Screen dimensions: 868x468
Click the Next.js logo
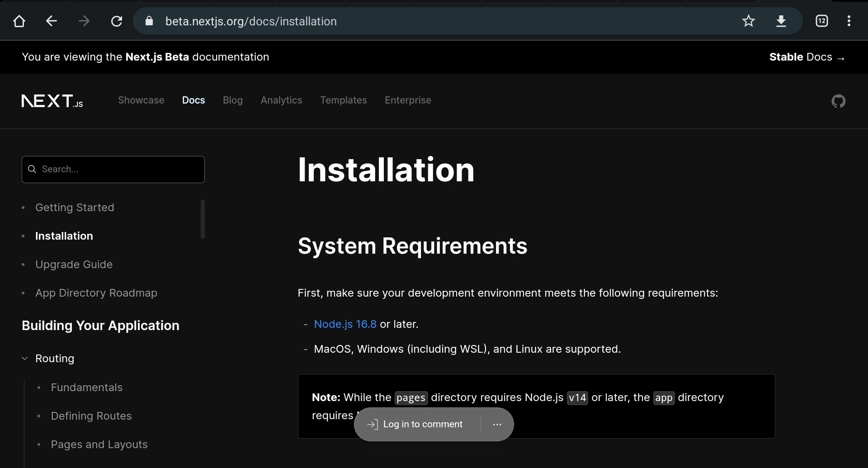pos(52,101)
